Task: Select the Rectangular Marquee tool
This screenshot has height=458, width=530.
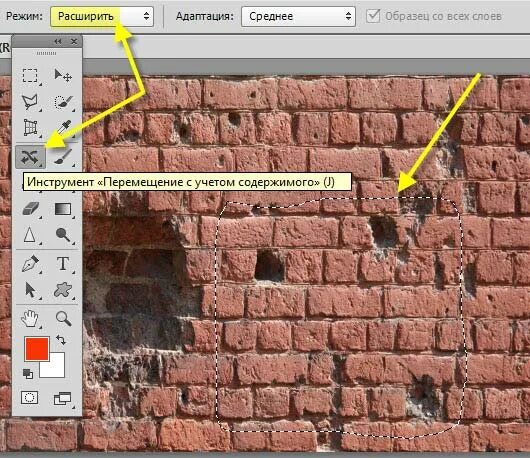Action: point(30,75)
